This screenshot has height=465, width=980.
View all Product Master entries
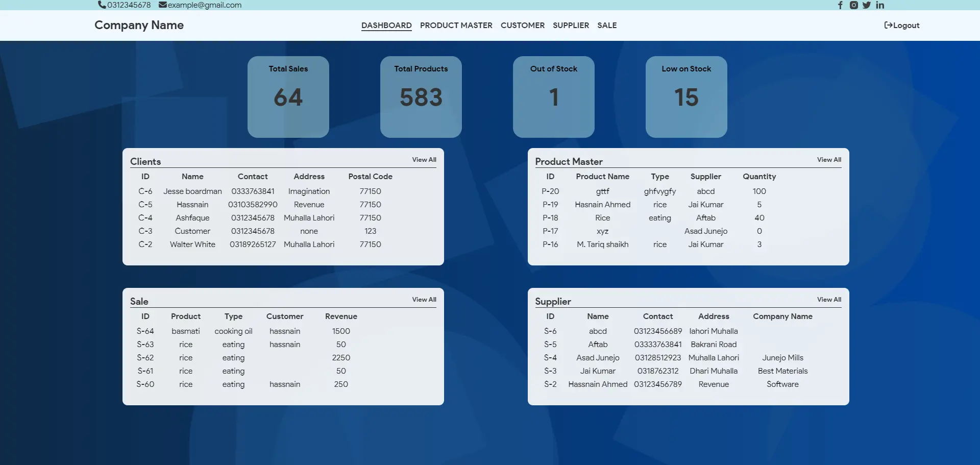coord(829,160)
